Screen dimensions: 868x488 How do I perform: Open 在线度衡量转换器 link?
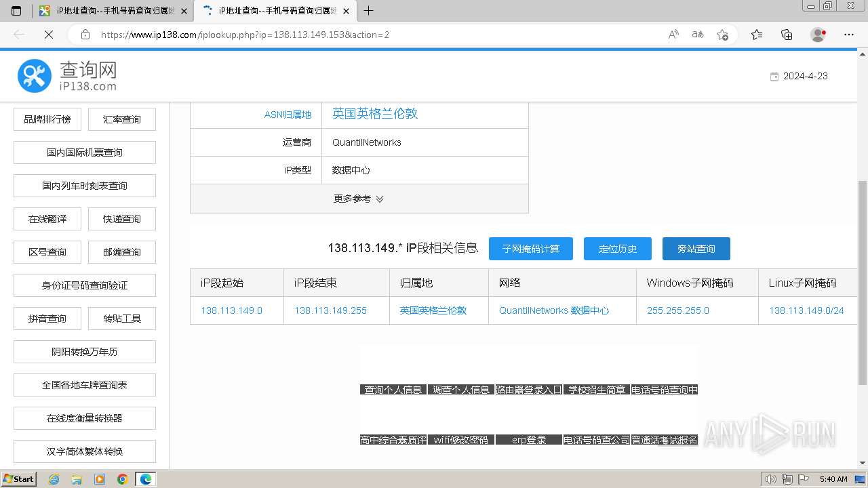point(85,418)
